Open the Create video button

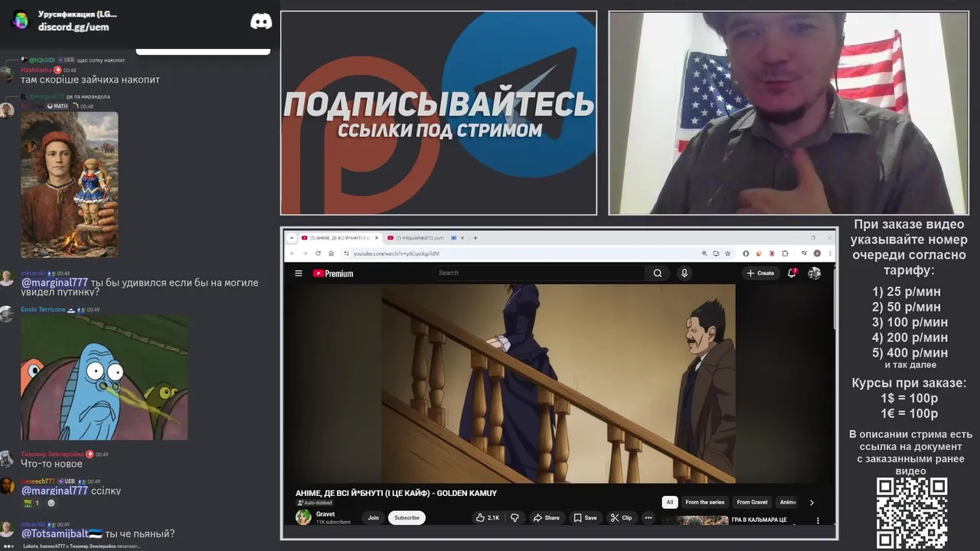click(x=760, y=273)
